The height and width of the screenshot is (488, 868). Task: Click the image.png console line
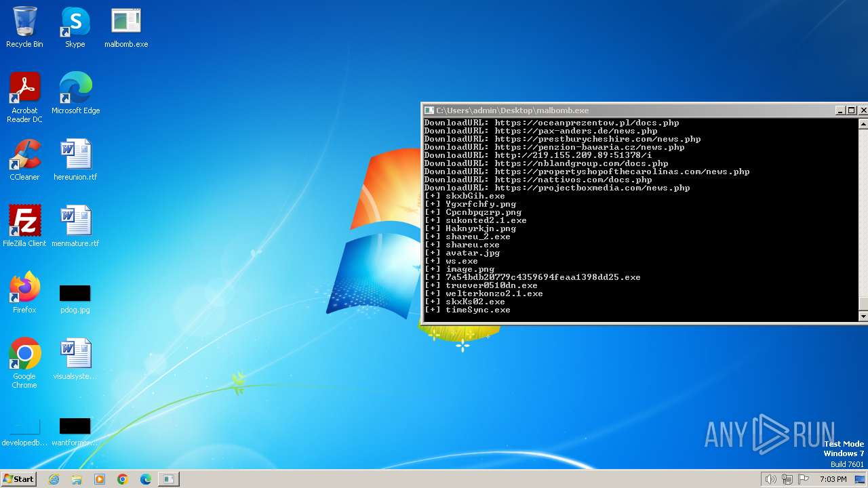(459, 269)
